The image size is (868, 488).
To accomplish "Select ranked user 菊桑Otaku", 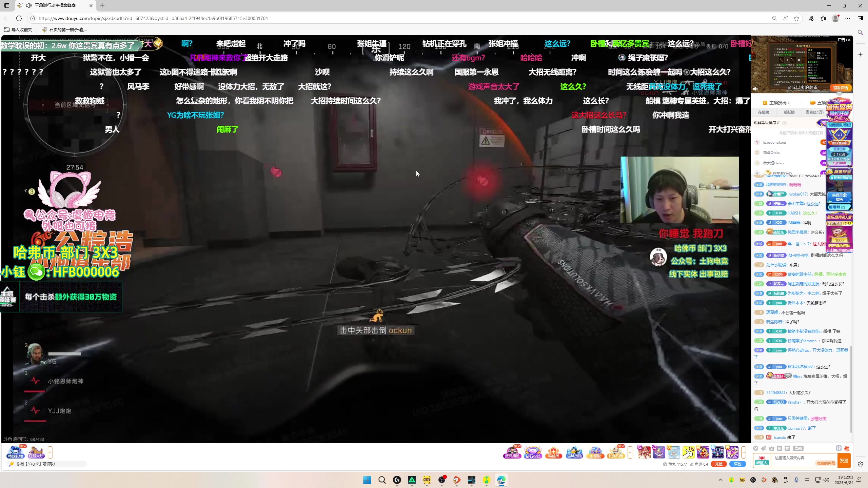I will coord(772,152).
